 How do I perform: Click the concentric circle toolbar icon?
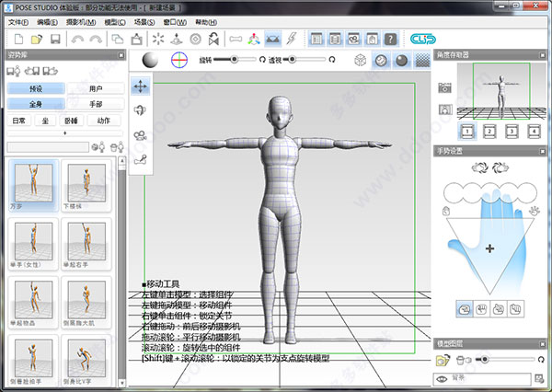coord(195,39)
